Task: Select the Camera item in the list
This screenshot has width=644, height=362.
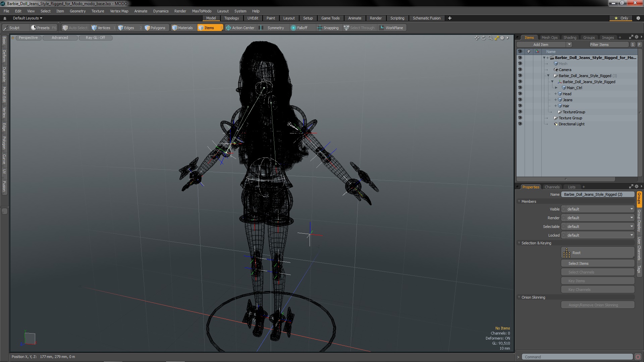Action: (565, 70)
